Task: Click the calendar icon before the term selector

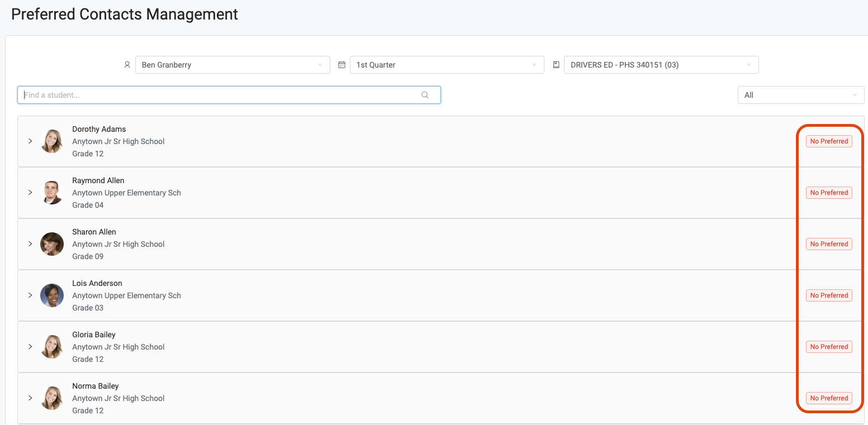Action: [x=341, y=64]
